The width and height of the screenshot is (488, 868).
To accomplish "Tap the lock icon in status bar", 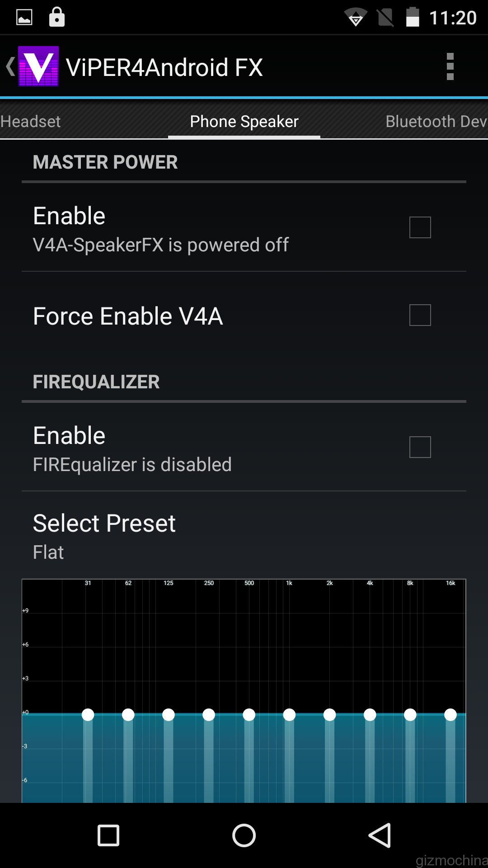I will tap(57, 17).
